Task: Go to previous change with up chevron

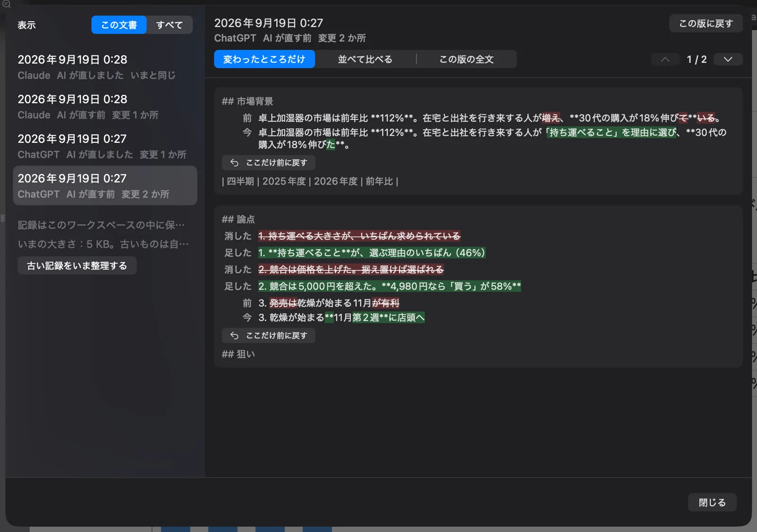Action: 665,59
